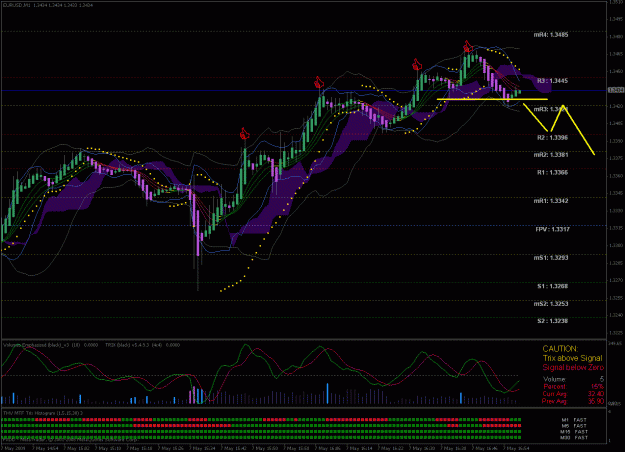Select the R1 : 1.3366 pivot label
This screenshot has height=452, width=625.
(552, 173)
